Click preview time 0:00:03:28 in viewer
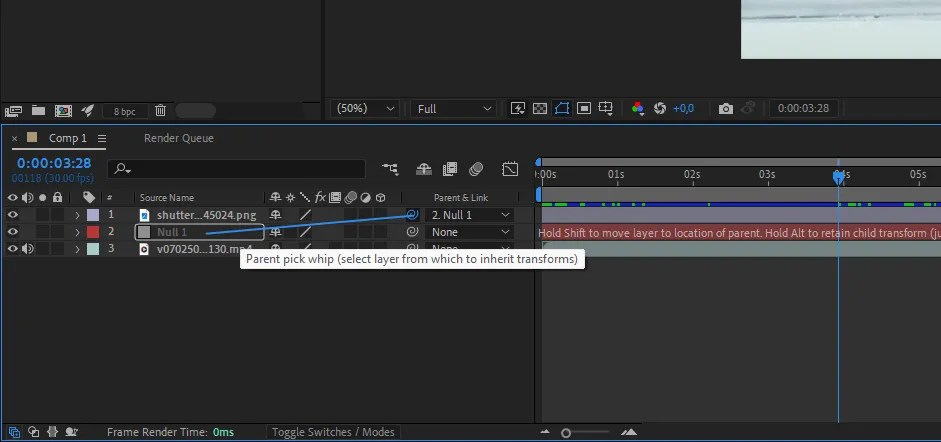Viewport: 941px width, 442px height. [x=803, y=109]
